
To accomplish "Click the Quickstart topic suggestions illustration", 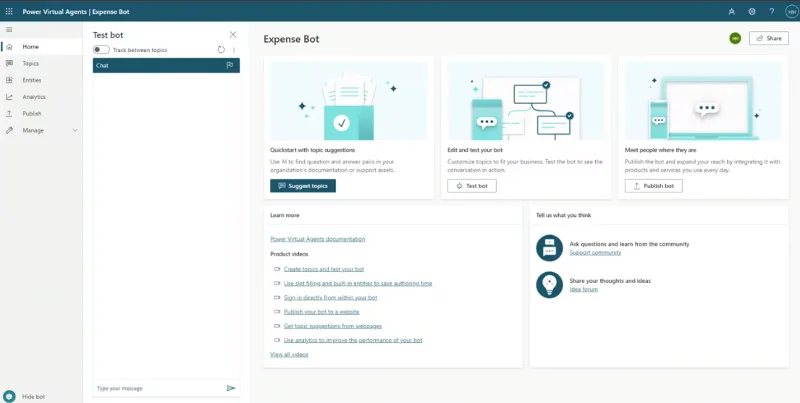I will coord(349,101).
